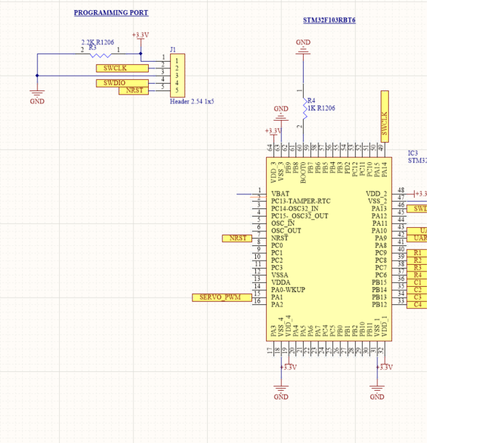The height and width of the screenshot is (443, 504).
Task: Select the J1 header component body
Action: [178, 76]
